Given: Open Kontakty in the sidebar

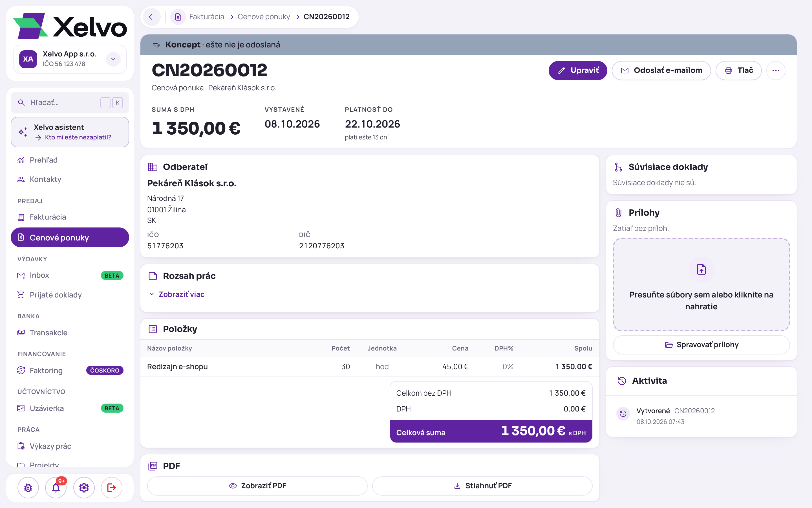Looking at the screenshot, I should (70, 179).
